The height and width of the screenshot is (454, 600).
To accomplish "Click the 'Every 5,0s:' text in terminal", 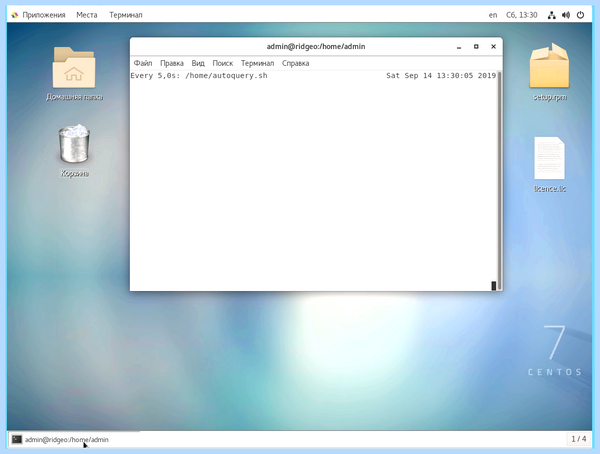I will point(155,75).
